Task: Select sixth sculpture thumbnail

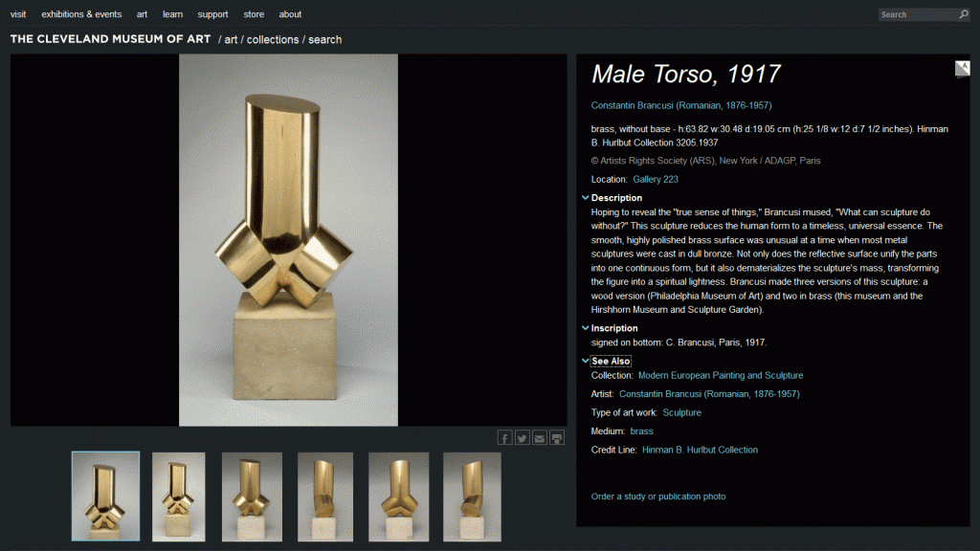Action: [x=472, y=496]
